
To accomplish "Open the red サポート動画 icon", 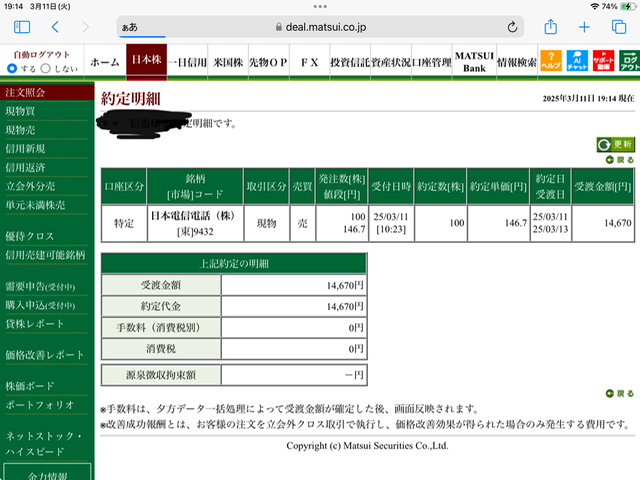I will coord(603,60).
